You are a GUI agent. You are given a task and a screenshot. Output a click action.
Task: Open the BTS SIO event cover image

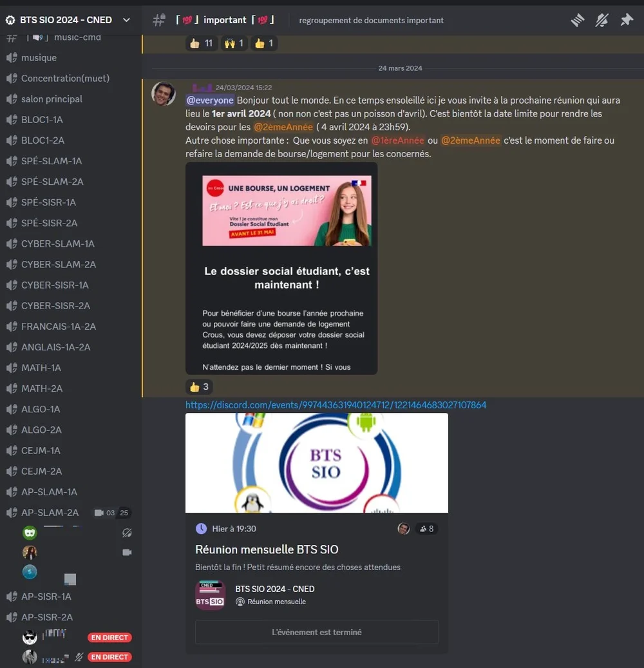[316, 463]
